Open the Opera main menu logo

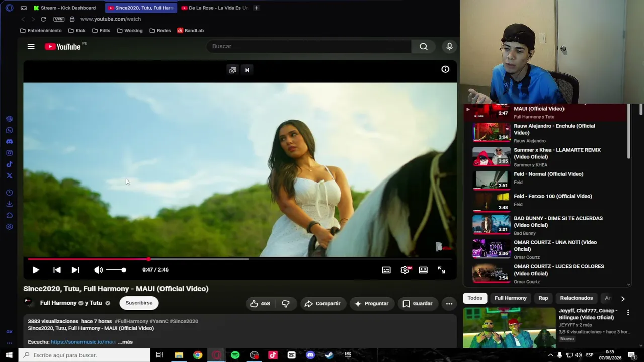(x=9, y=8)
